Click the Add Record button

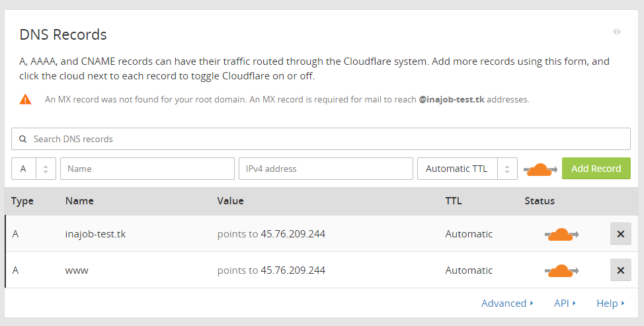pos(596,169)
